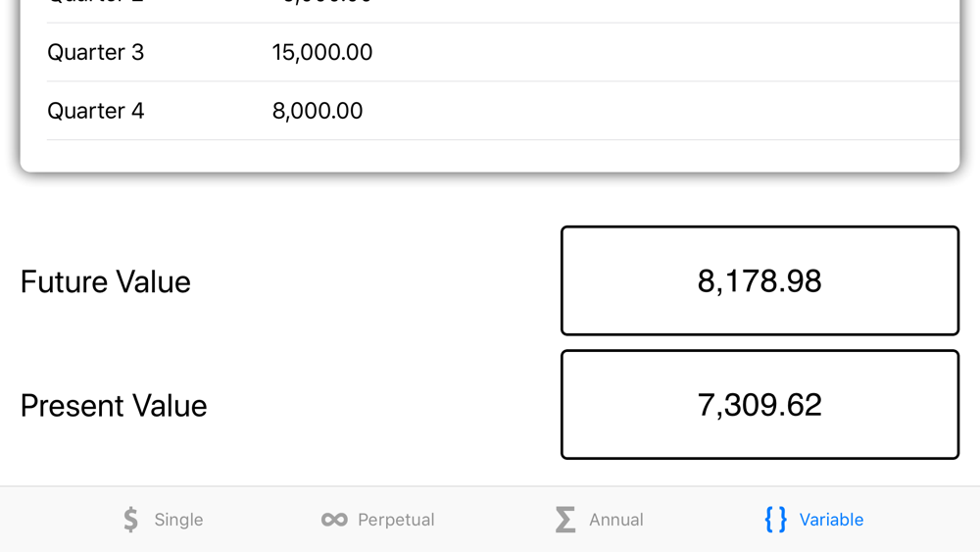Click the Present Value text label
The height and width of the screenshot is (552, 980).
(114, 406)
